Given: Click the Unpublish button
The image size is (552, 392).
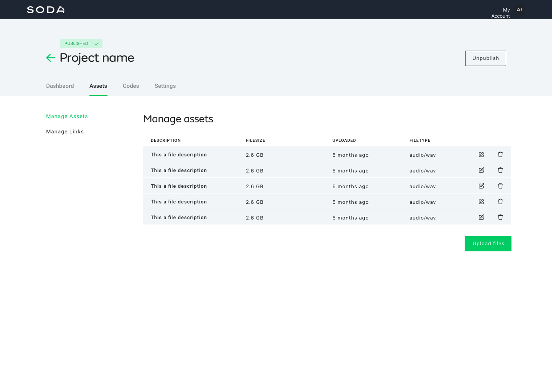Looking at the screenshot, I should (x=485, y=58).
